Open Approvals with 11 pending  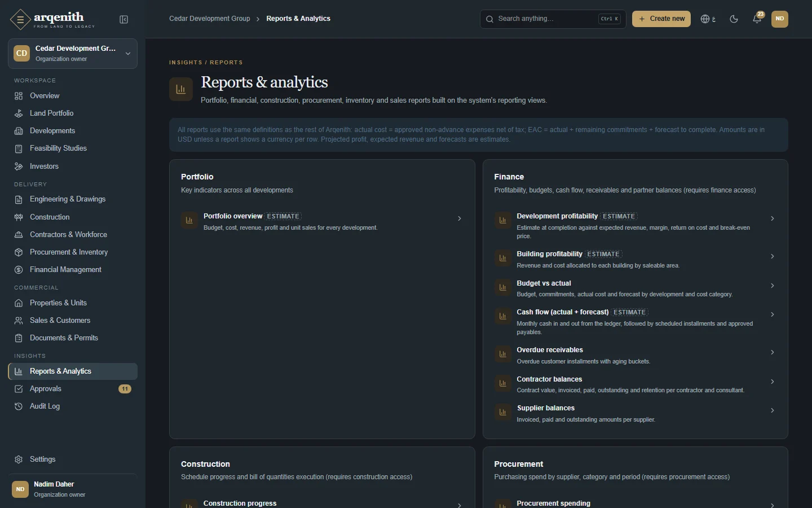click(73, 389)
